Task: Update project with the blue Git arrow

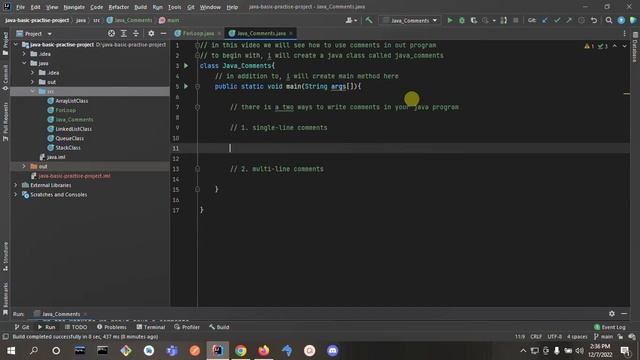Action: [545, 20]
